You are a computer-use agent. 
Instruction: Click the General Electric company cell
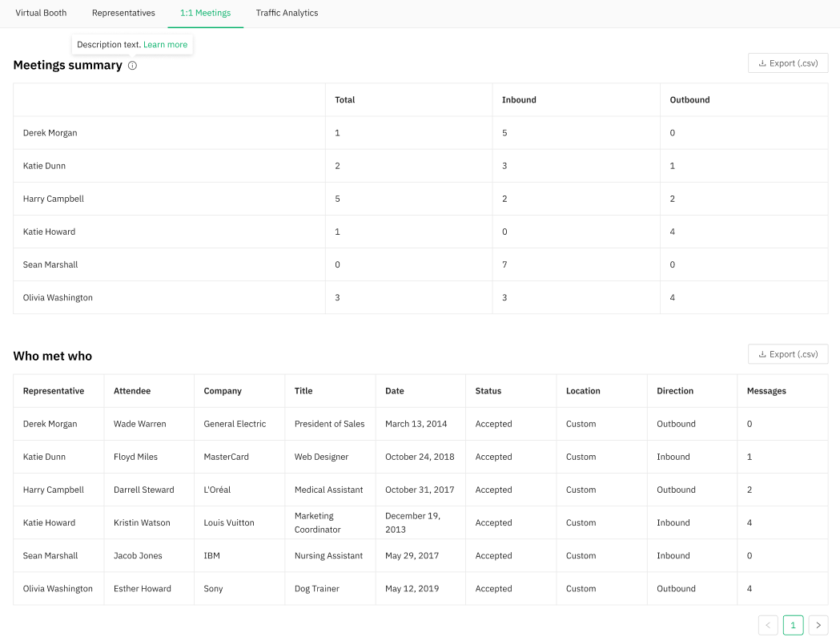coord(235,424)
